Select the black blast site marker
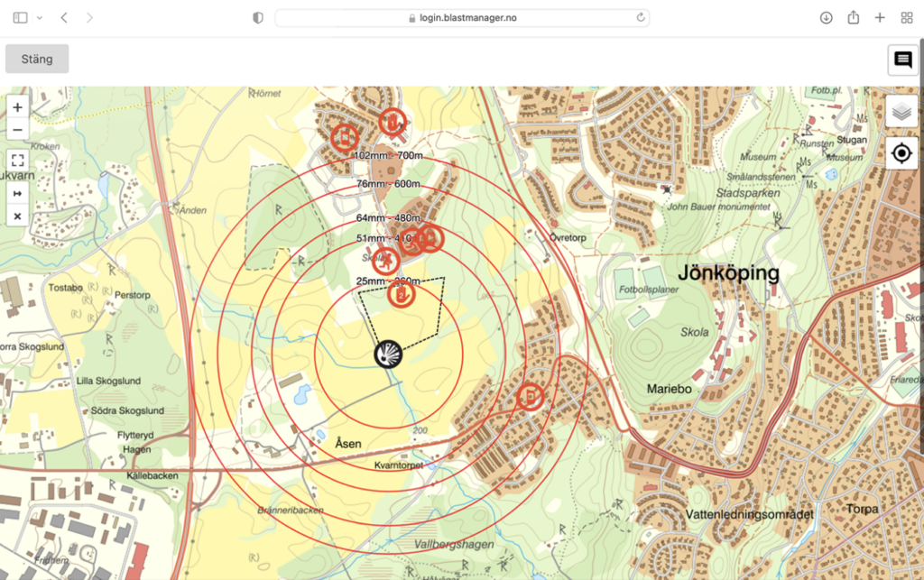Image resolution: width=924 pixels, height=580 pixels. [388, 354]
